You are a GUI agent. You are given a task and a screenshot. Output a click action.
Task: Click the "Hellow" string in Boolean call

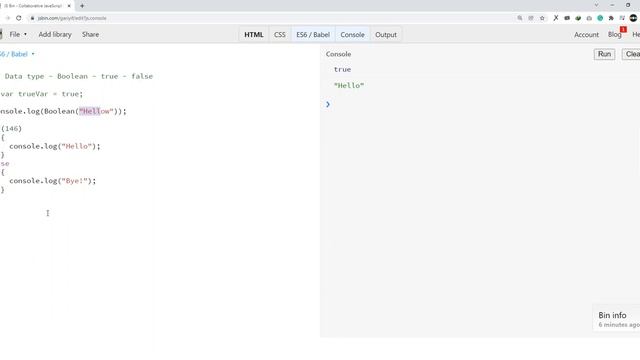coord(96,111)
